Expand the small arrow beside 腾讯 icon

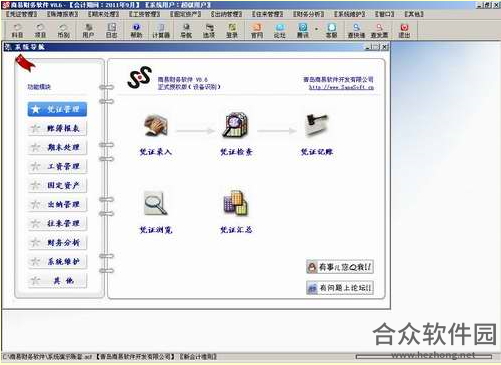tap(316, 29)
